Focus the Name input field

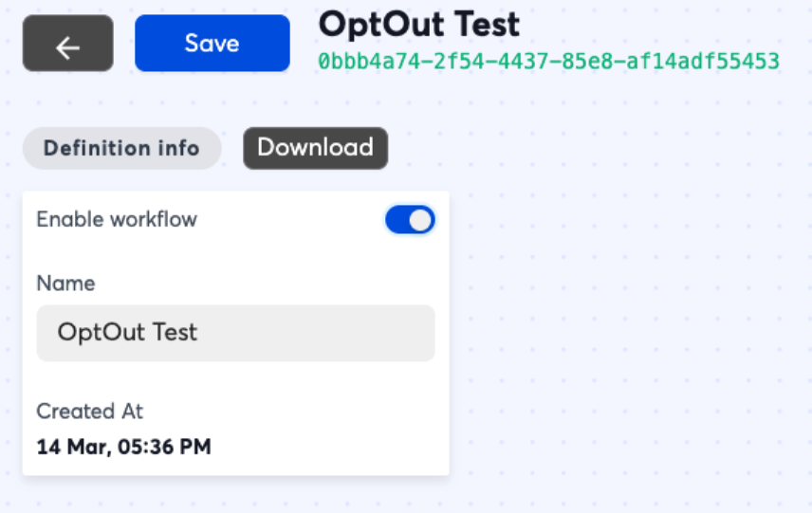pyautogui.click(x=235, y=333)
